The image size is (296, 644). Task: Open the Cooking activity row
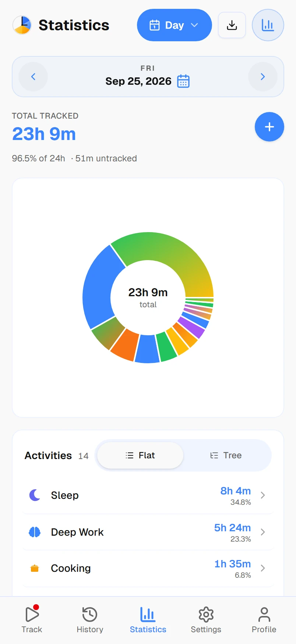pyautogui.click(x=148, y=568)
